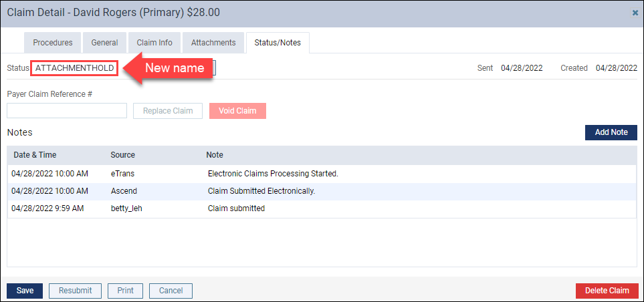Click the Void Claim button
Image resolution: width=644 pixels, height=302 pixels.
coord(238,111)
